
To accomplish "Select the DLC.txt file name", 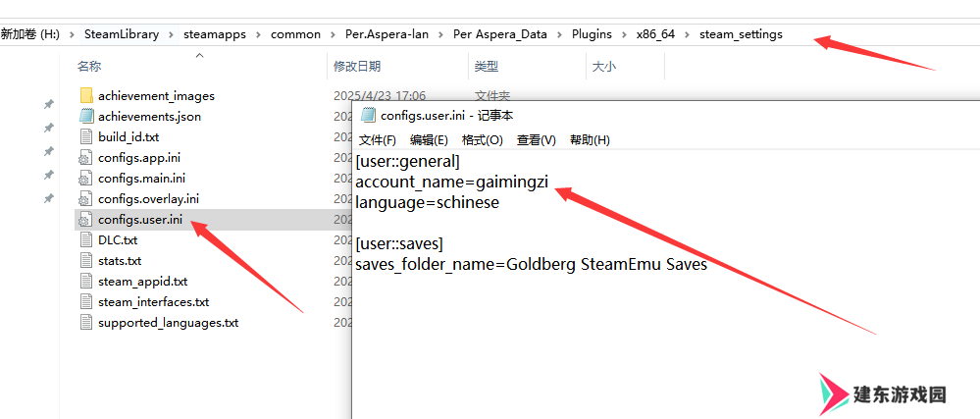I will [x=118, y=240].
